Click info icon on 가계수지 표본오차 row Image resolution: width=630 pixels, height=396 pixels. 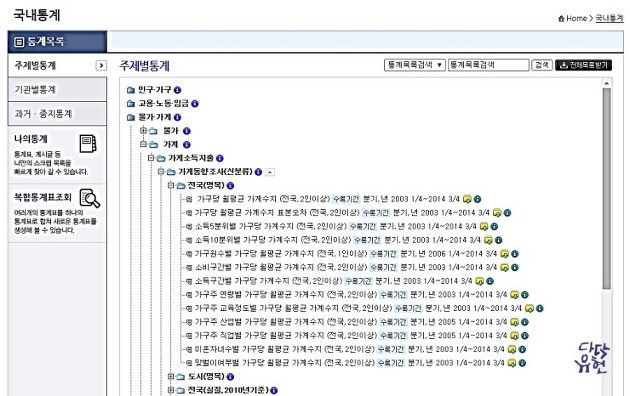pos(507,213)
